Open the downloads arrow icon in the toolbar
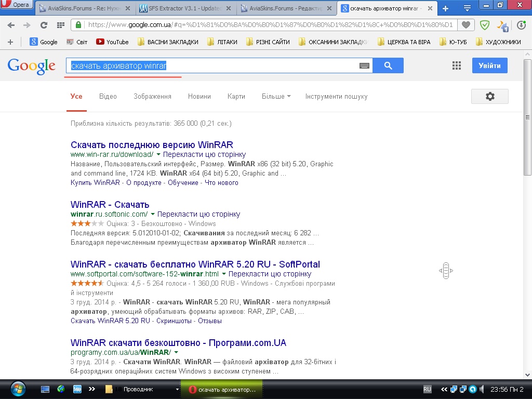The width and height of the screenshot is (532, 399). (x=521, y=25)
